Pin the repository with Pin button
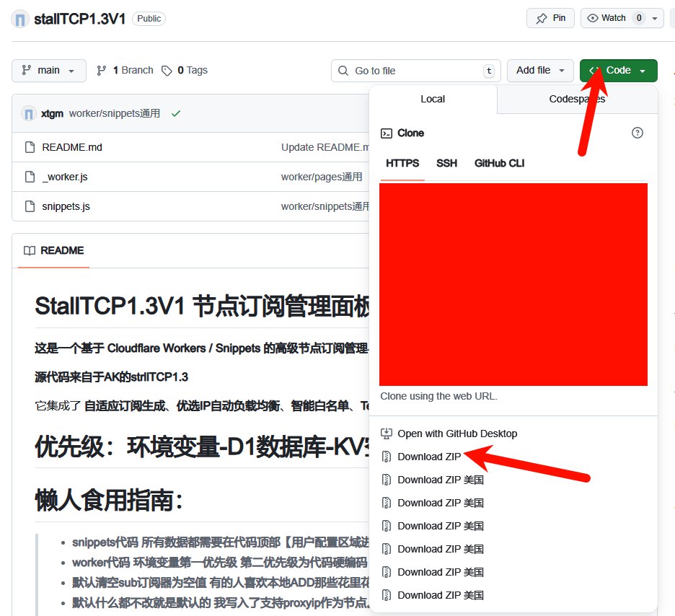 (x=550, y=18)
